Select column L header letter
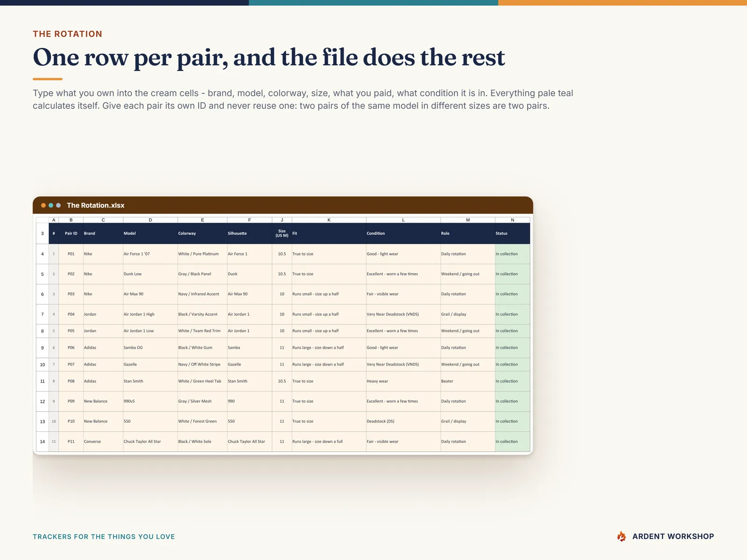Image resolution: width=747 pixels, height=560 pixels. (x=403, y=220)
